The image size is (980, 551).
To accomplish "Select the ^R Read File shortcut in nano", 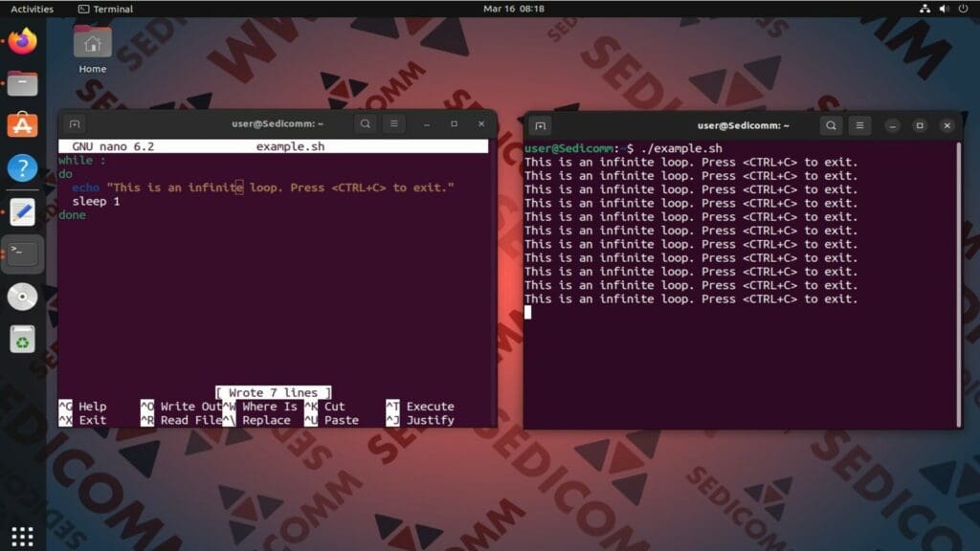I will [x=181, y=420].
